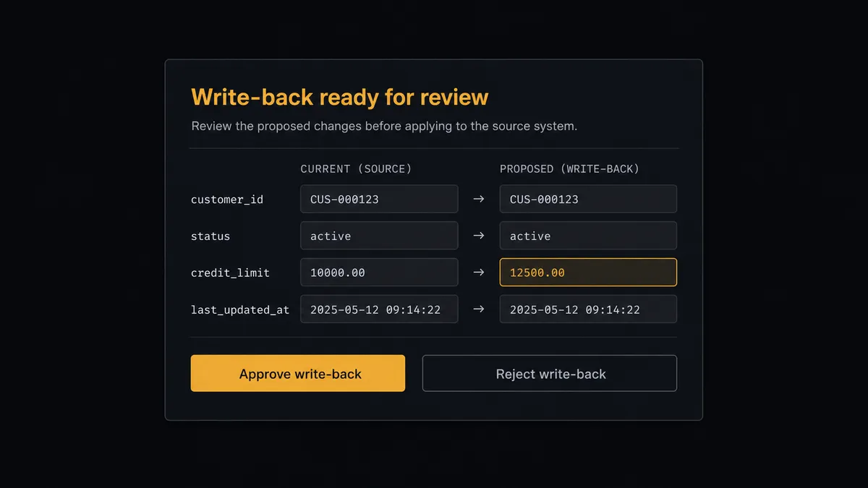The height and width of the screenshot is (488, 868).
Task: Click the arrow icon in credit_limit row
Action: click(479, 273)
